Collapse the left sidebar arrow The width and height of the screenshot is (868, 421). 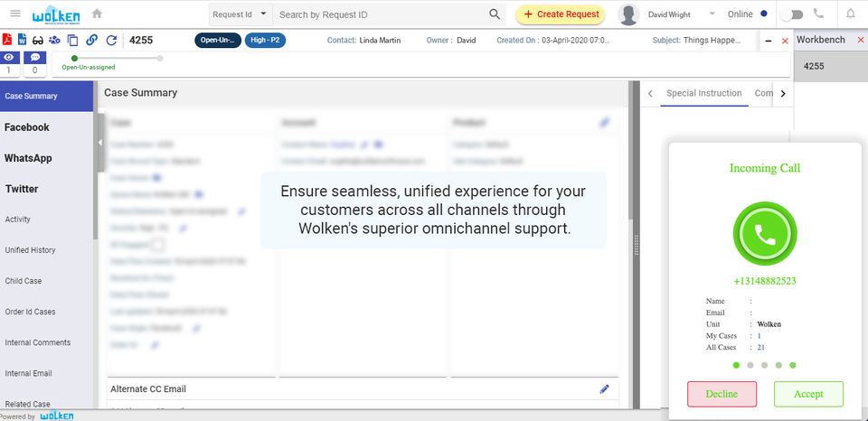(x=99, y=143)
